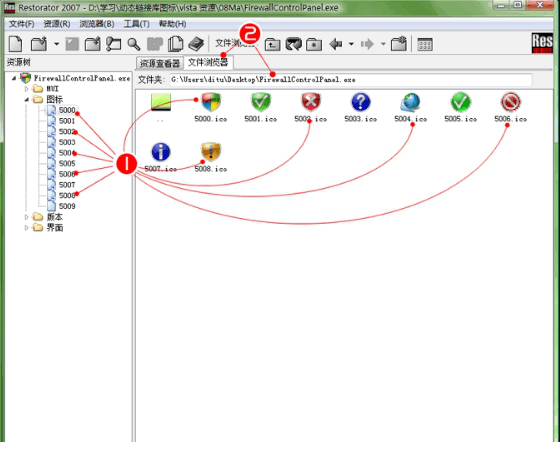The width and height of the screenshot is (560, 459).
Task: Collapse the FirewallControlPanel.exe root node
Action: 14,78
